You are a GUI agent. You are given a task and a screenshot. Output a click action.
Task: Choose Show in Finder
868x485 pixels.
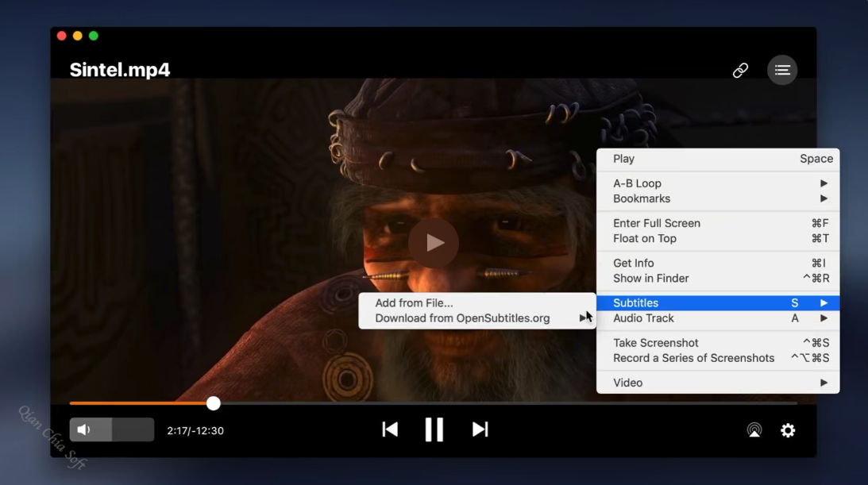pos(718,278)
